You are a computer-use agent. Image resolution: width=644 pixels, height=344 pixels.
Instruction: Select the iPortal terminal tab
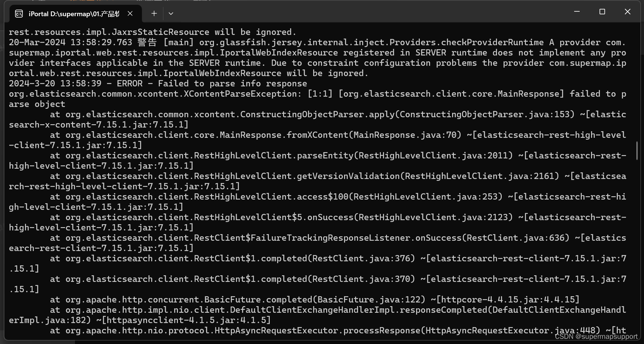click(x=75, y=14)
